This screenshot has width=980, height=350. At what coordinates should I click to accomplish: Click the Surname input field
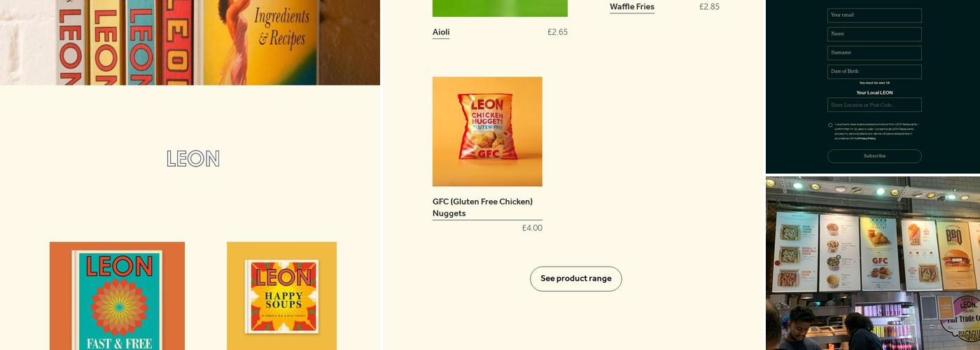[x=874, y=53]
